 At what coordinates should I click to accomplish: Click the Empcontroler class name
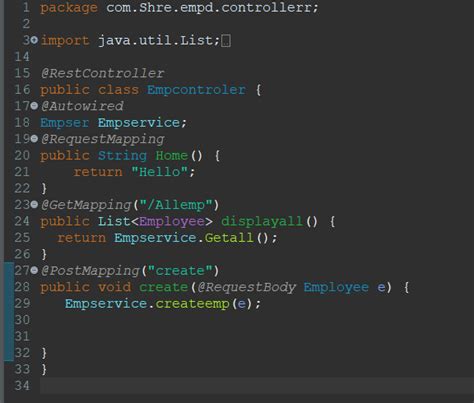tap(196, 89)
